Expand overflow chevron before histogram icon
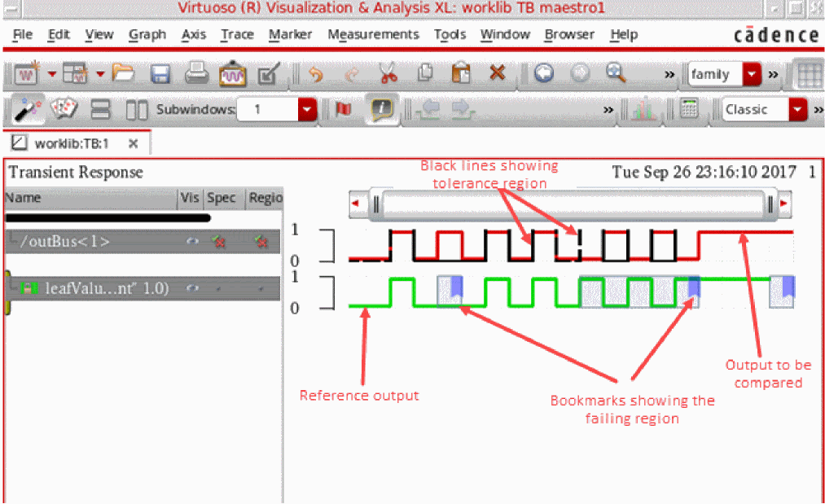825x504 pixels. 608,109
